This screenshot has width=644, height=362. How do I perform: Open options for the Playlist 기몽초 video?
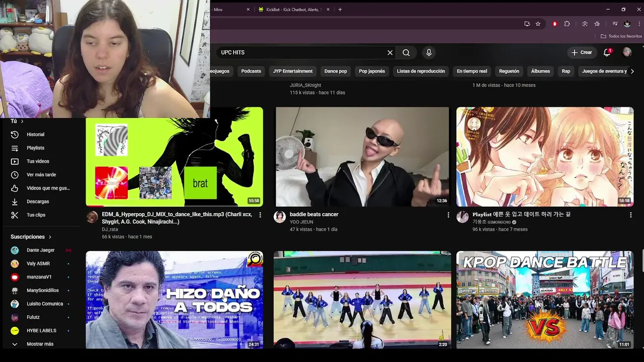click(x=630, y=215)
